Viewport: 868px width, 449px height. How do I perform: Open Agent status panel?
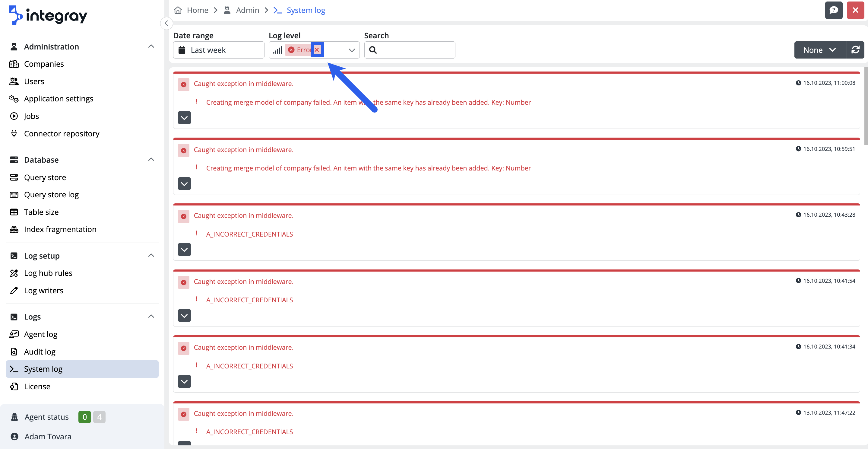point(46,417)
